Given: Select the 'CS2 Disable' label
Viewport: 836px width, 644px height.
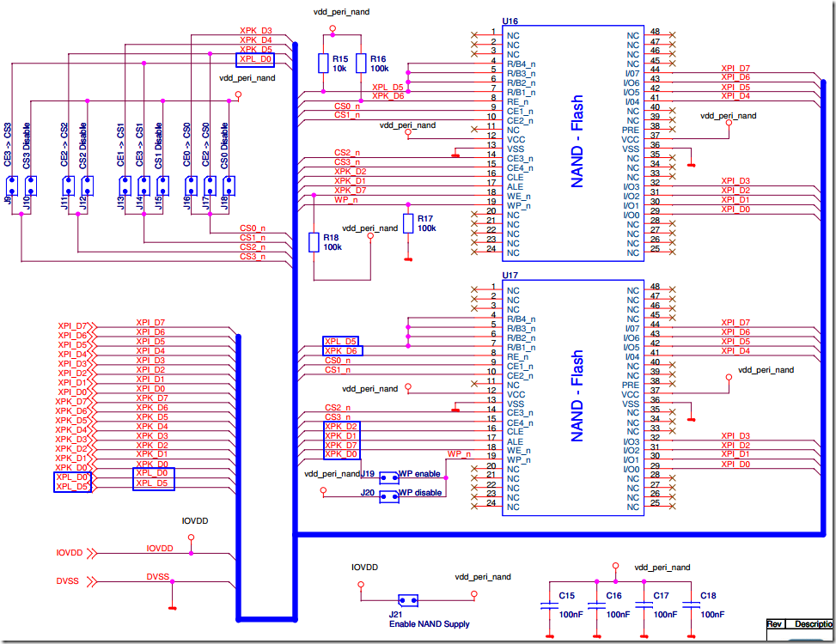Looking at the screenshot, I should [83, 146].
